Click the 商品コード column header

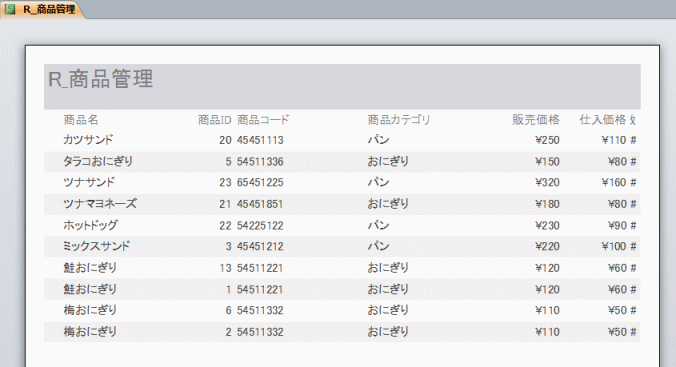click(x=263, y=119)
